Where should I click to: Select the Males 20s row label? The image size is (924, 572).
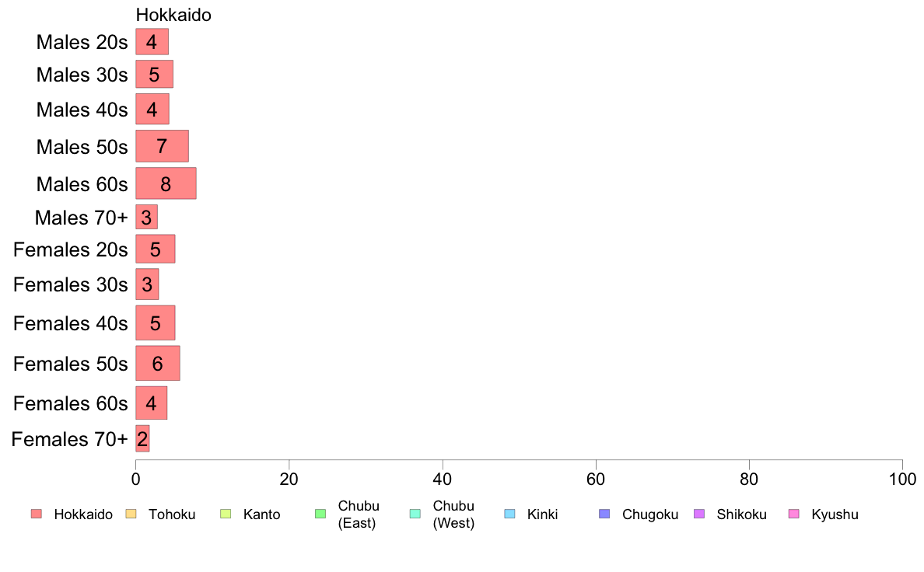click(x=82, y=42)
